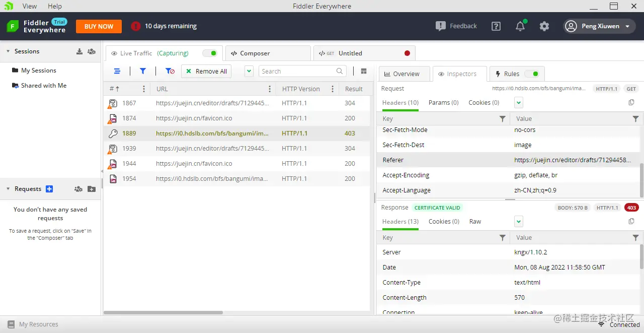Viewport: 644px width, 333px height.
Task: Filter the request Key column
Action: tap(502, 119)
